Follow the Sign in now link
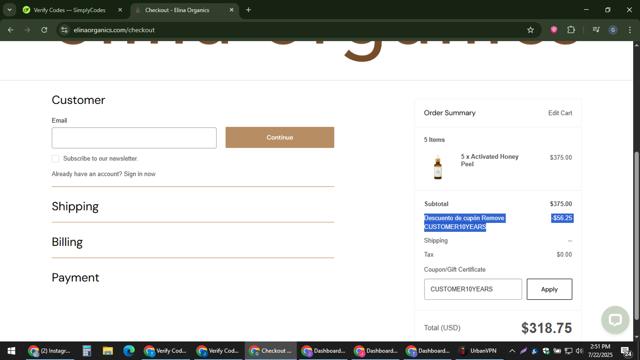Image resolution: width=640 pixels, height=360 pixels. click(x=140, y=174)
